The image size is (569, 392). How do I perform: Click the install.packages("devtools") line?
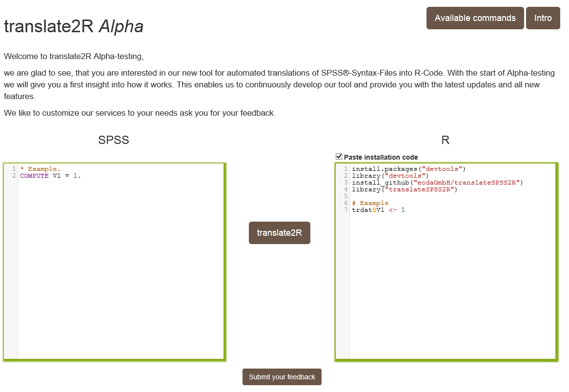408,169
